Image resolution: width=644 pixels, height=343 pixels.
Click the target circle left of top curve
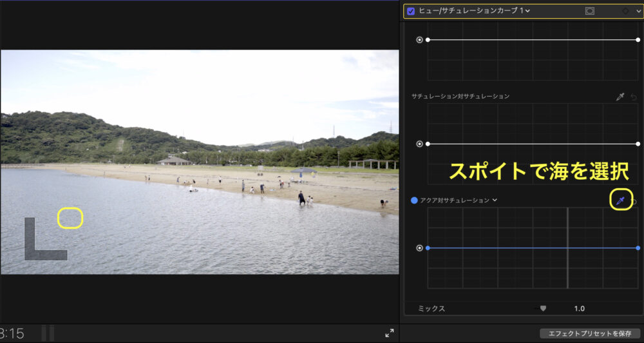420,39
